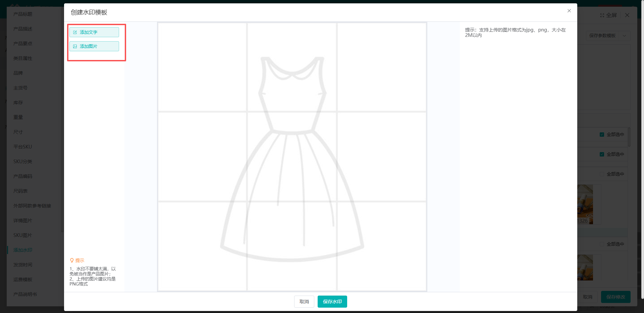Enable the third unchecked 全部选中 checkbox
This screenshot has height=313, width=644.
point(602,174)
